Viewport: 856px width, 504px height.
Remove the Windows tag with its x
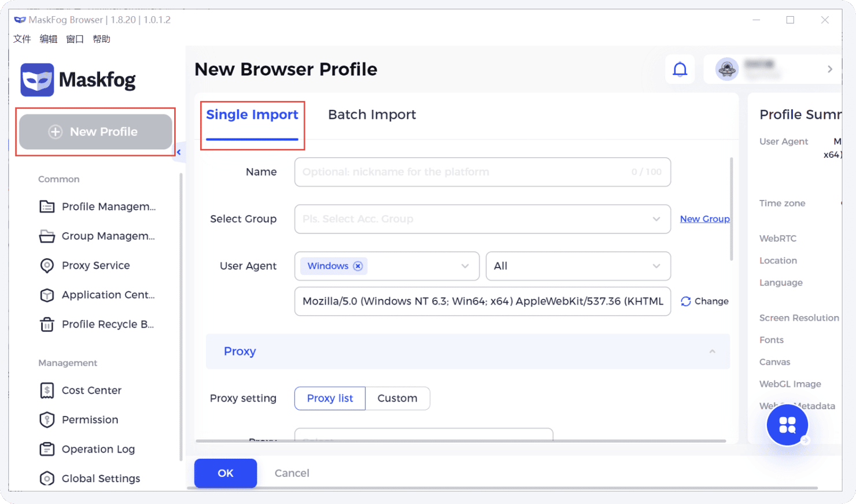[358, 266]
